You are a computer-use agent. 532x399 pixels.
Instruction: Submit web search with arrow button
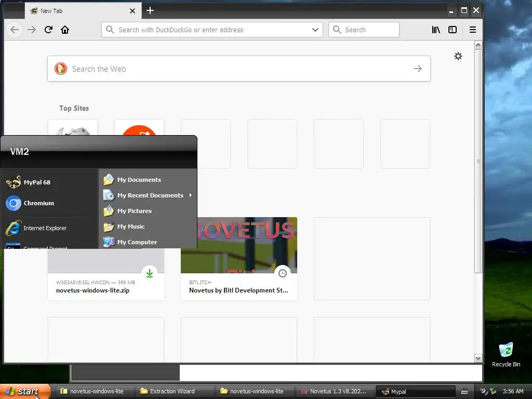(418, 69)
